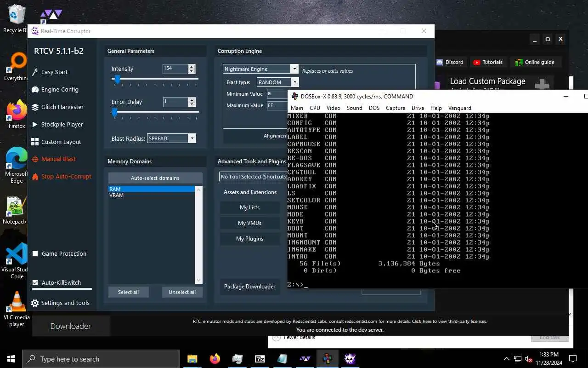Screen dimensions: 588x368
Task: Open Capture menu in DOSBox-X
Action: (395, 108)
